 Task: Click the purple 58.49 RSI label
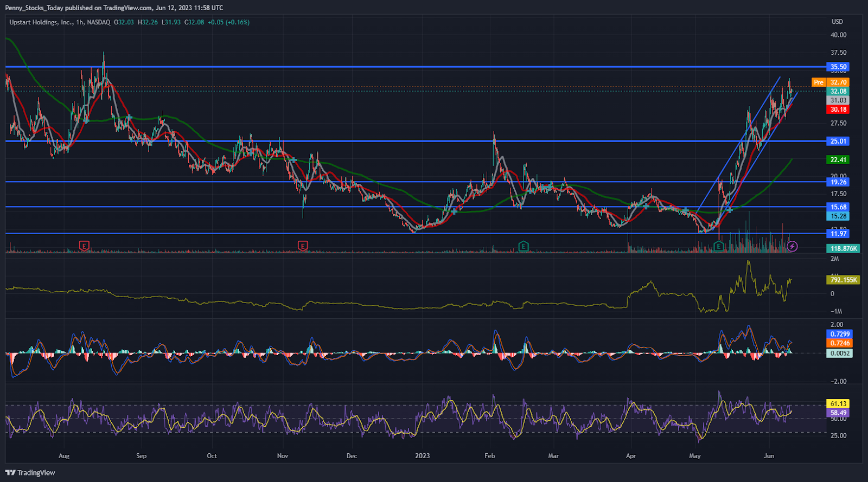(x=838, y=413)
